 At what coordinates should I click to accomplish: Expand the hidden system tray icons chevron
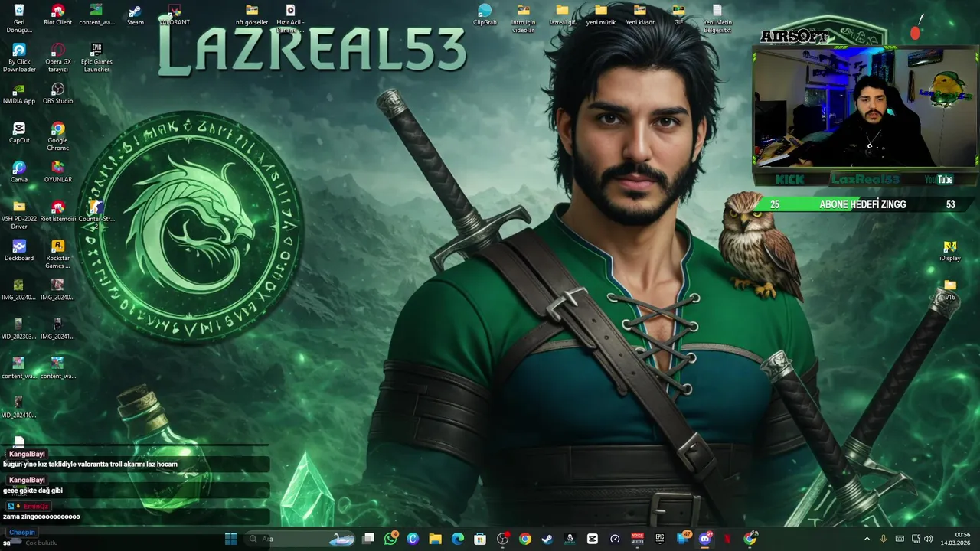[x=867, y=539]
